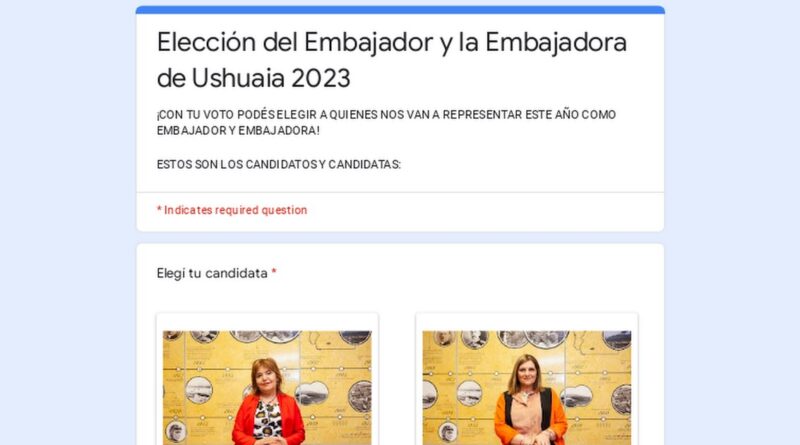Click "2023" in the form title

[321, 78]
